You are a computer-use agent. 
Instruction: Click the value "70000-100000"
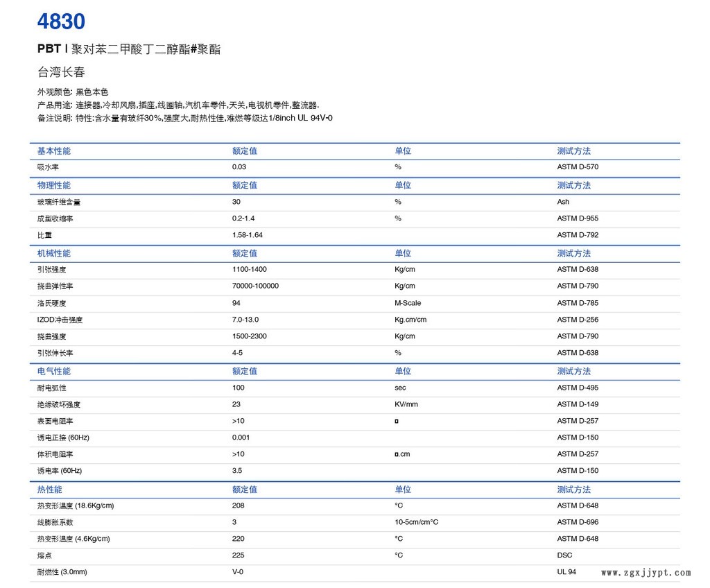[x=255, y=286]
